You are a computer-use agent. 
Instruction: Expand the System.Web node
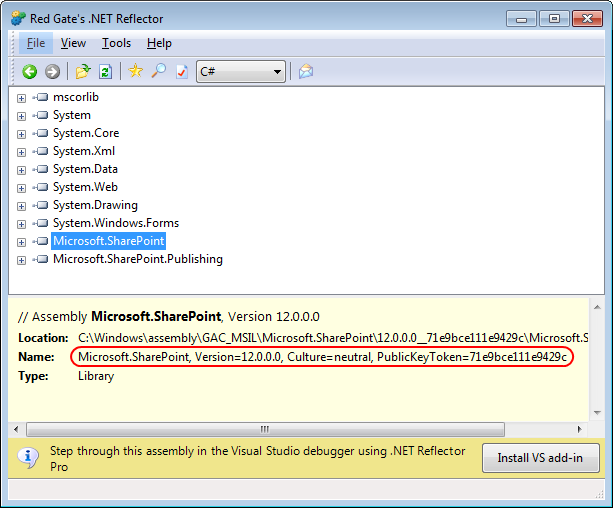coord(22,188)
